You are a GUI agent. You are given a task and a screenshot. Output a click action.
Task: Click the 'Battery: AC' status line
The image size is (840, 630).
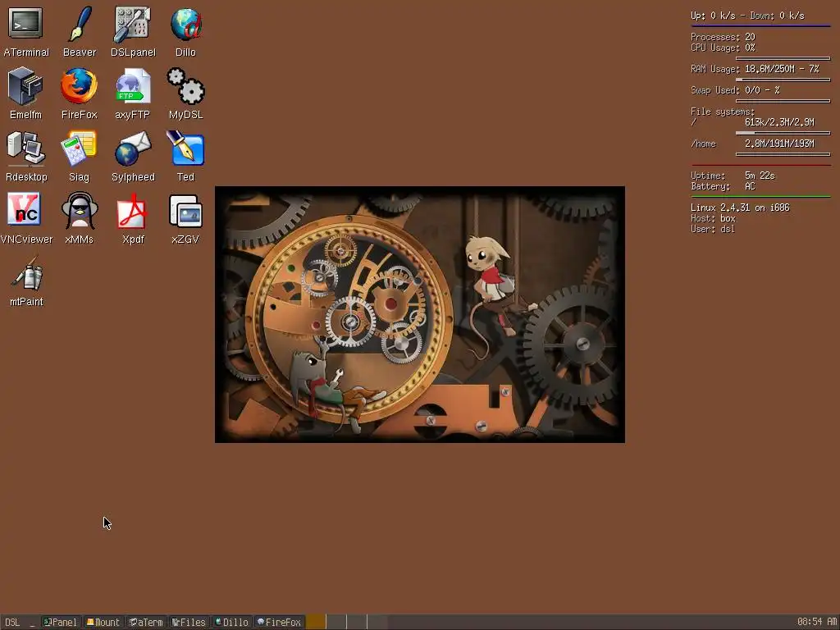(x=723, y=186)
